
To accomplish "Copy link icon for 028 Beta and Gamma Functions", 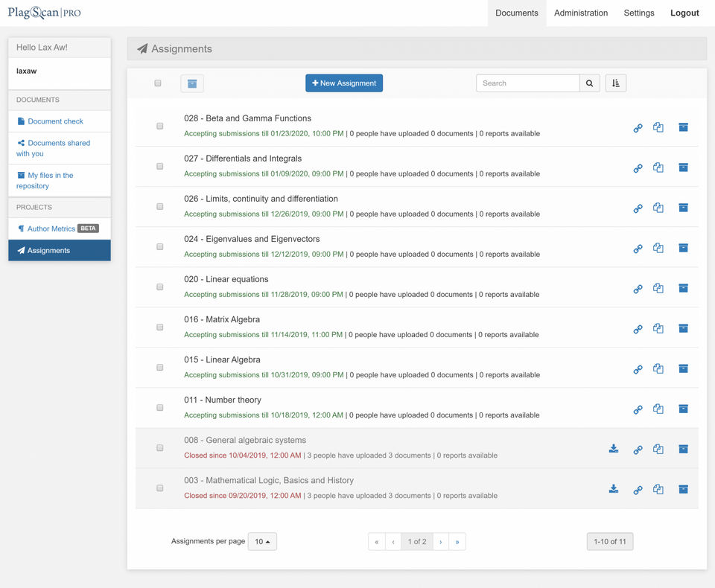I will click(x=638, y=127).
